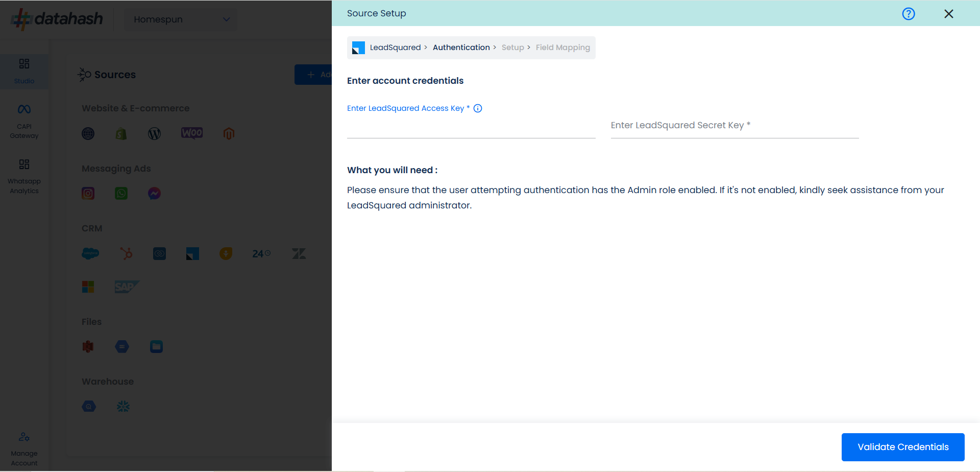Close the Source Setup panel
The width and height of the screenshot is (980, 472).
tap(949, 14)
